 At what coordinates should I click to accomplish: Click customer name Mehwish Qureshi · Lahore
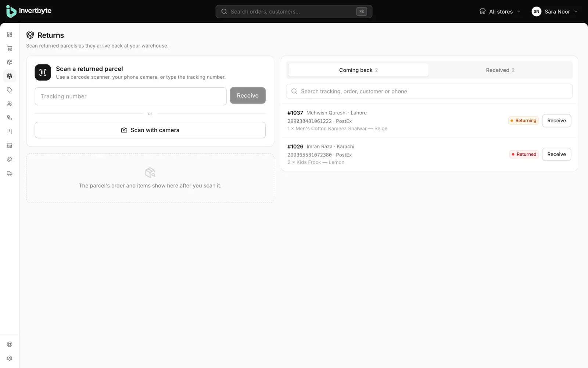[x=337, y=113]
